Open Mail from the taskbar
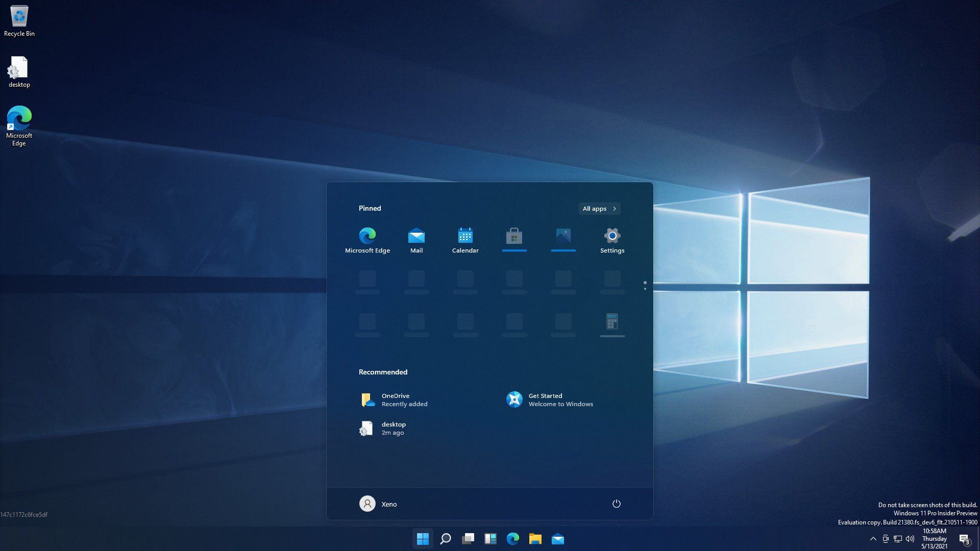Viewport: 980px width, 551px height. [x=557, y=539]
